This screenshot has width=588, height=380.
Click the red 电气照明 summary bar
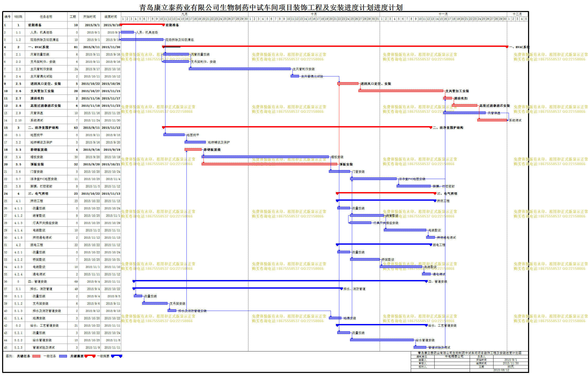tap(386, 193)
